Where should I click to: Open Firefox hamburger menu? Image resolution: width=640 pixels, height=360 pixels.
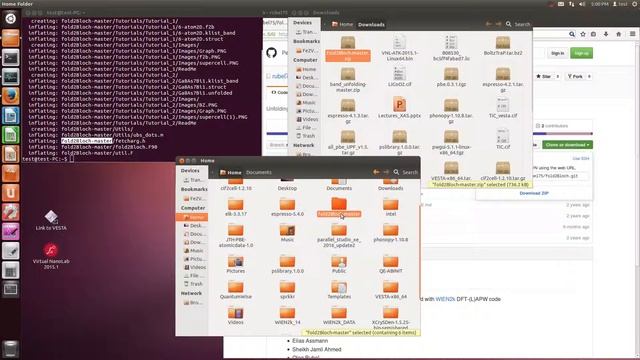(632, 34)
